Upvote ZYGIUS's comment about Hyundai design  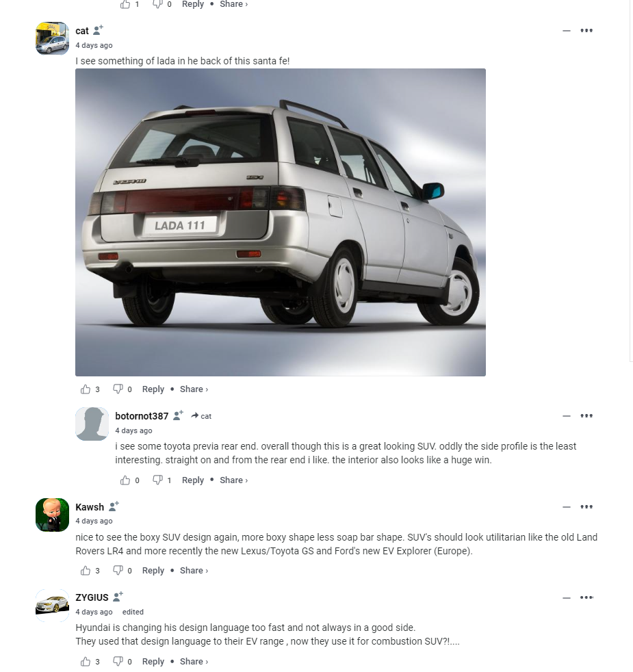pyautogui.click(x=86, y=661)
